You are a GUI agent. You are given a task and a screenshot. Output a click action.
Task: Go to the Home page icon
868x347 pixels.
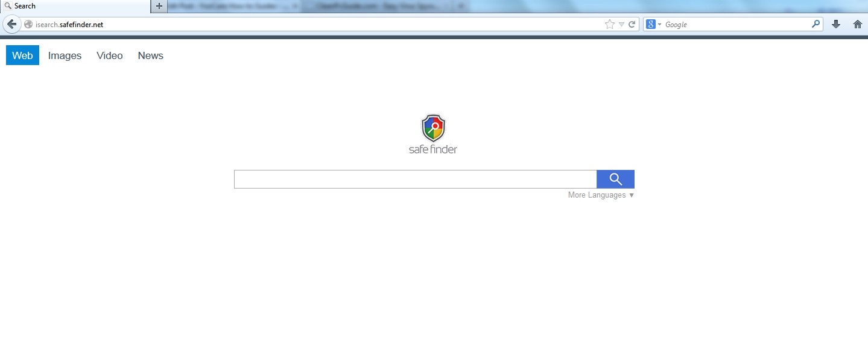pos(858,24)
